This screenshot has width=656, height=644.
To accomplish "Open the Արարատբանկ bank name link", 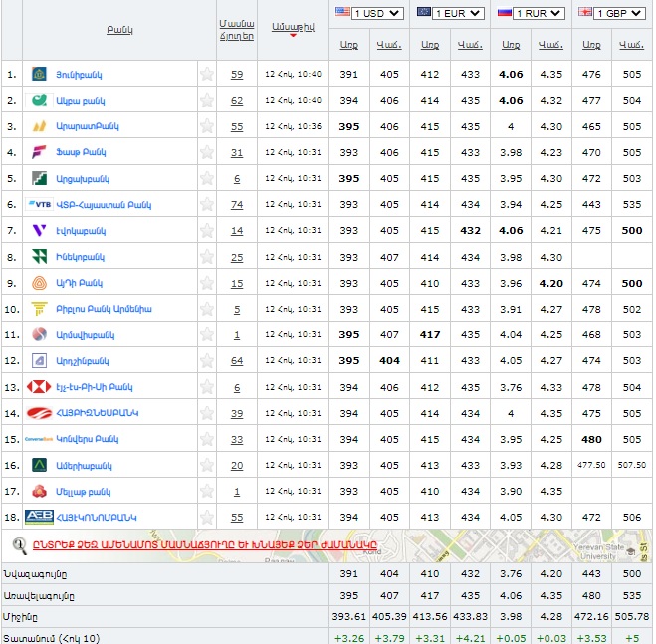I will pyautogui.click(x=88, y=126).
